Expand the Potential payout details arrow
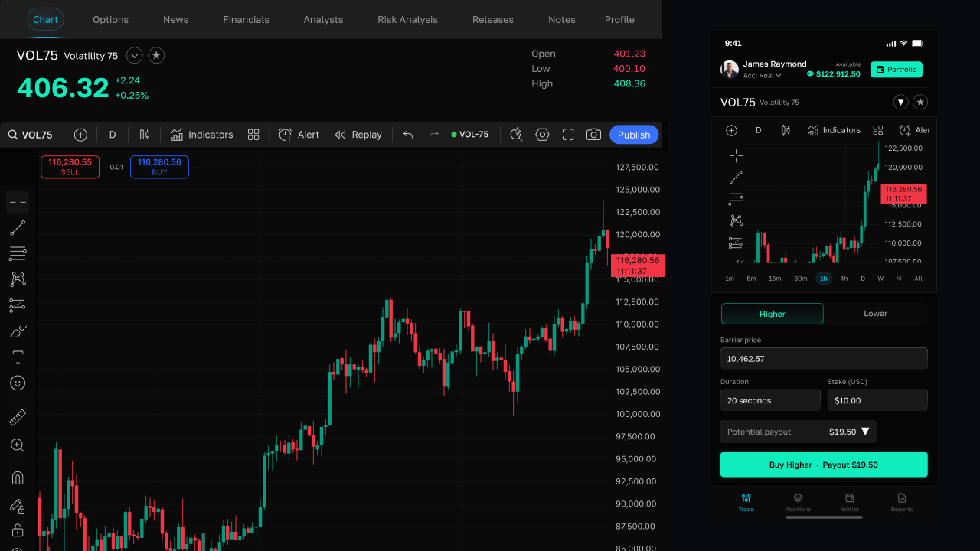Screen dimensions: 980x551 865,432
